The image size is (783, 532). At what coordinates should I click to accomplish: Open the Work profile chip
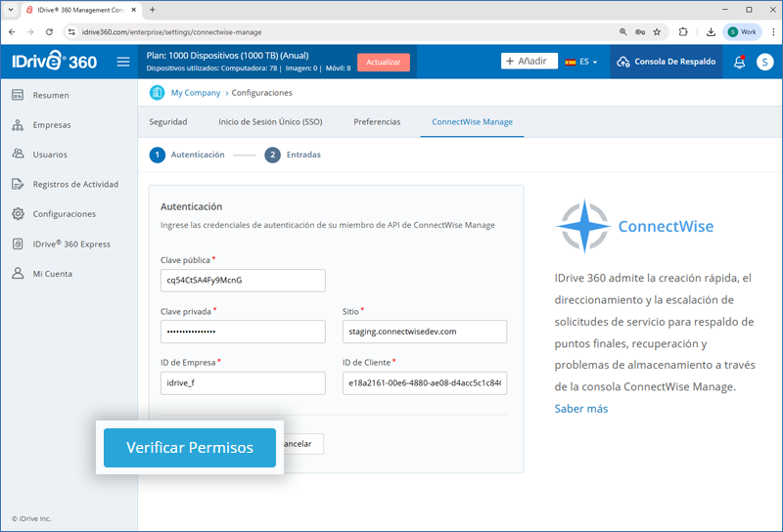coord(742,32)
